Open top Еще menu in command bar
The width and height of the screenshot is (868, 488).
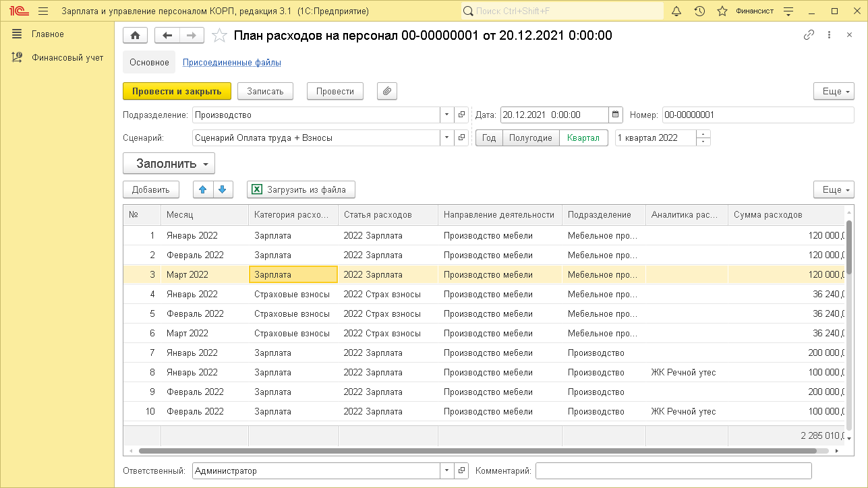click(834, 91)
